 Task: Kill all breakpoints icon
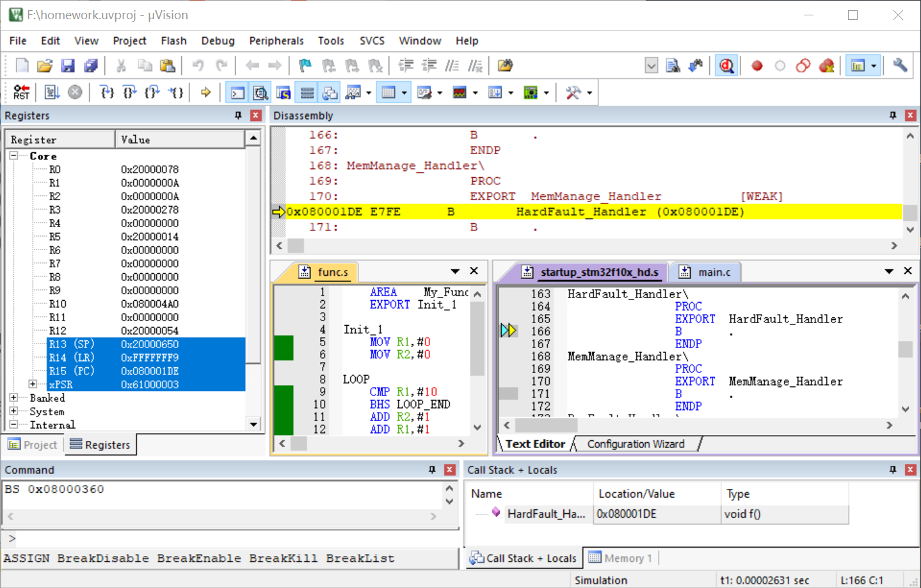point(826,65)
